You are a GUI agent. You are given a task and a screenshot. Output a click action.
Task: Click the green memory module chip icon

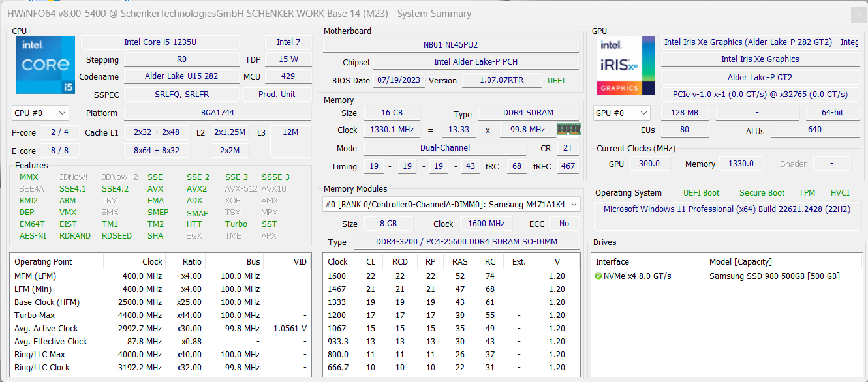pyautogui.click(x=568, y=129)
